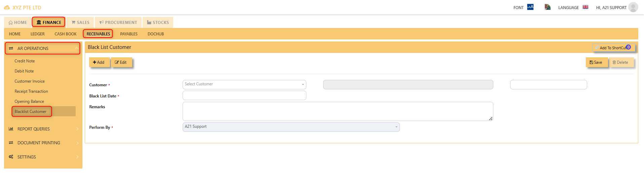Collapse the AR Operations section
644x179 pixels.
pos(43,48)
